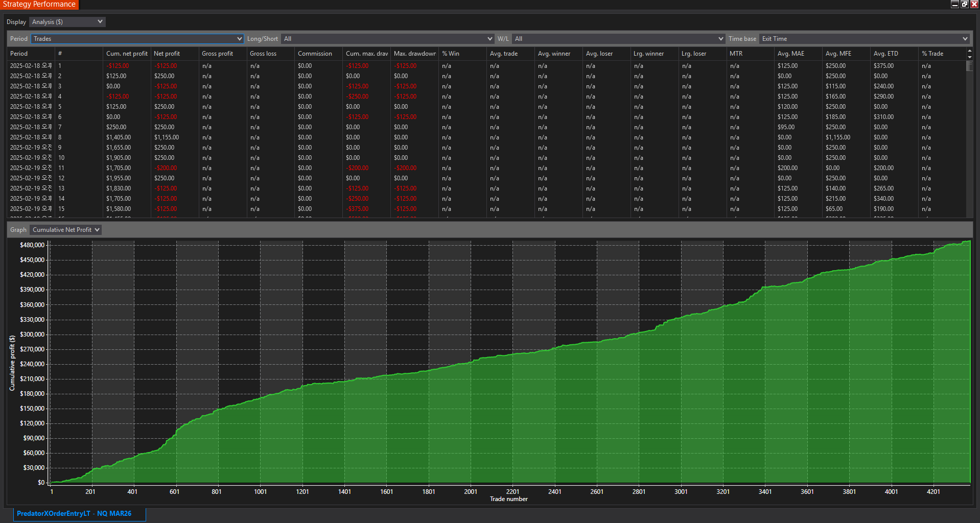Click the Max. drawdown column header
980x523 pixels.
point(414,54)
